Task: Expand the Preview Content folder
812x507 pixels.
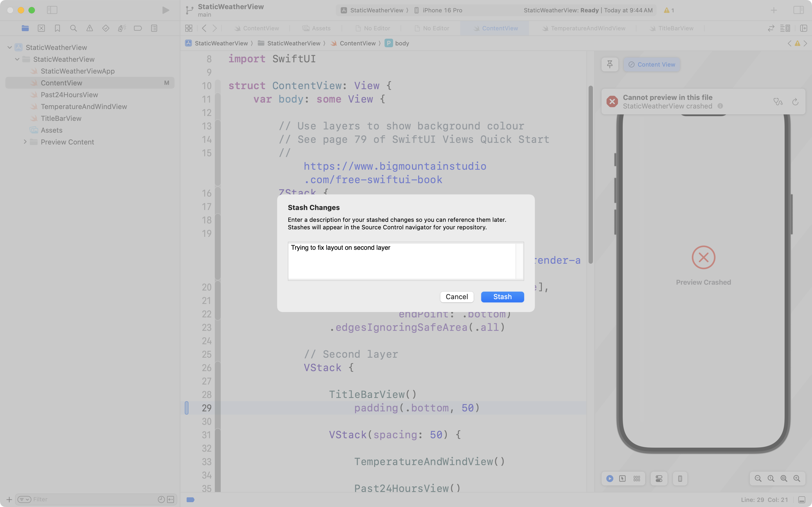Action: (x=25, y=142)
